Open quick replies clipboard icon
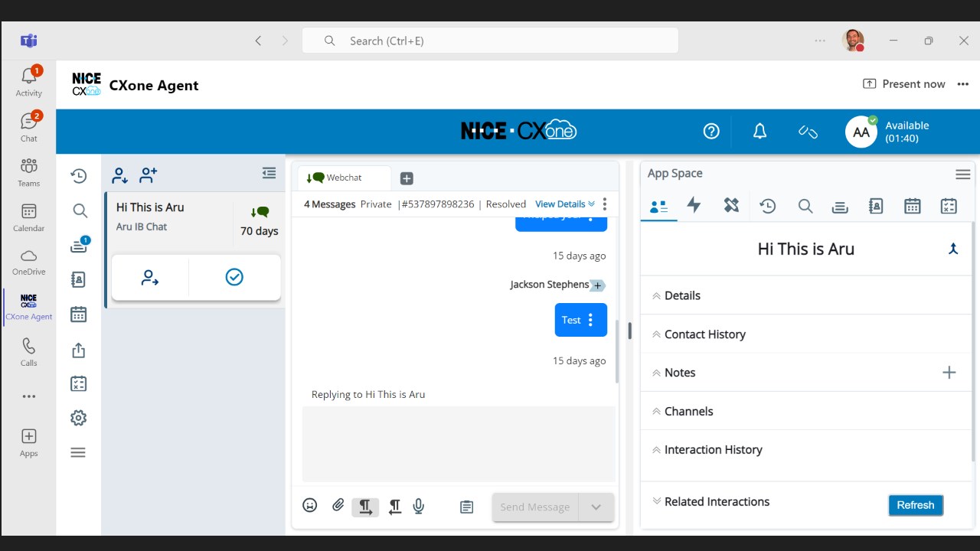Image resolution: width=980 pixels, height=551 pixels. 466,507
